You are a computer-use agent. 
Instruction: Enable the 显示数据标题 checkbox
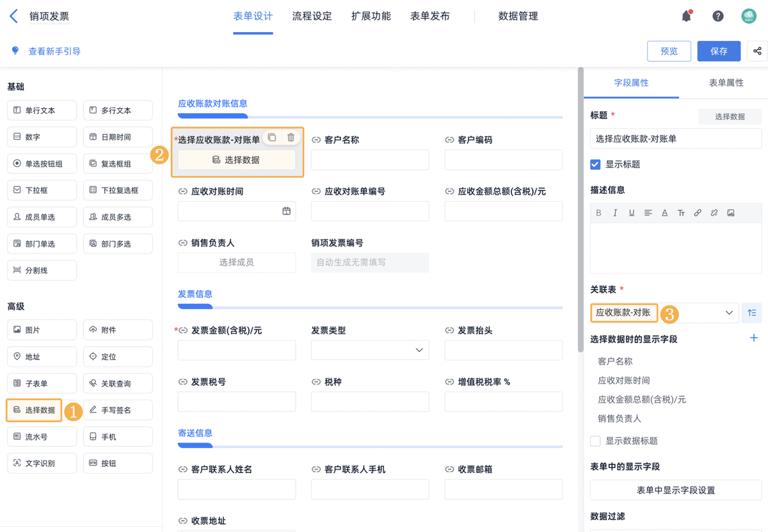595,441
